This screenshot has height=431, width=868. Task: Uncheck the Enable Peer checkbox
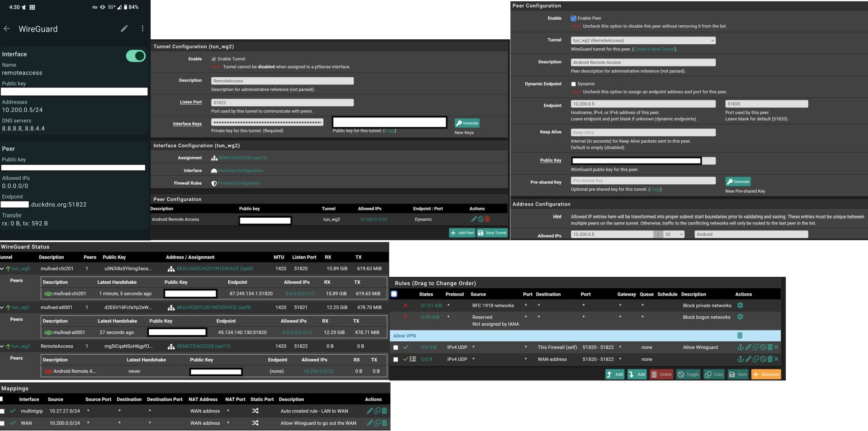coord(573,19)
